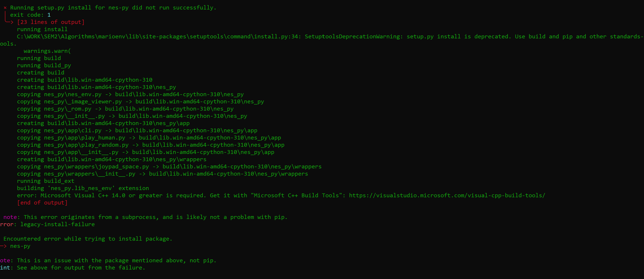Screen dimensions: 644x279
Task: Click the "running install" line
Action: click(42, 29)
